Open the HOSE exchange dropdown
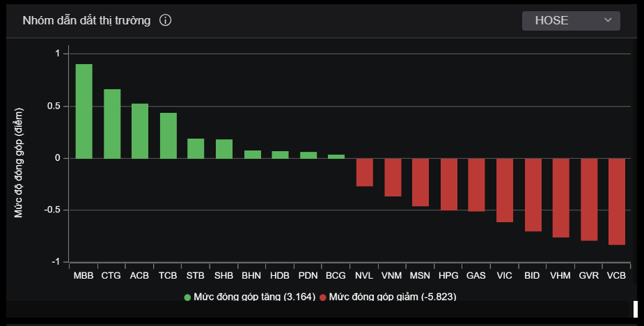The width and height of the screenshot is (644, 326). pyautogui.click(x=570, y=21)
